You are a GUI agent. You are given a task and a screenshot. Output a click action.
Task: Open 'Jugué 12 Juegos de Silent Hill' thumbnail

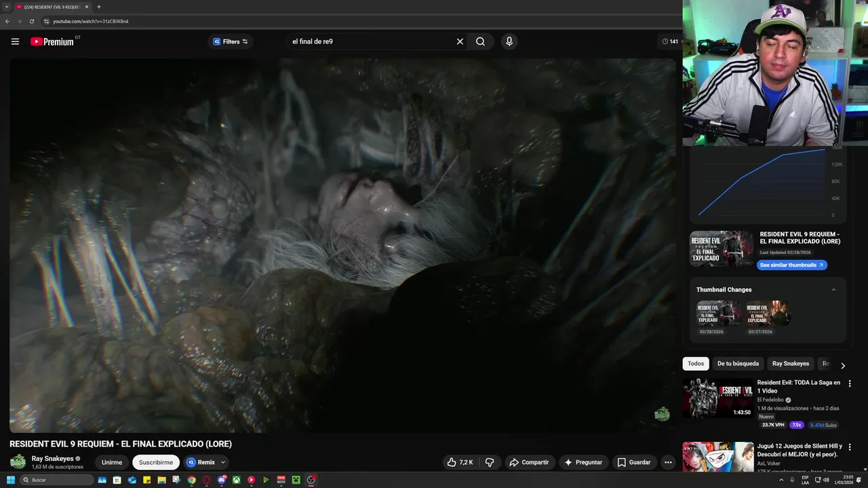(x=718, y=457)
